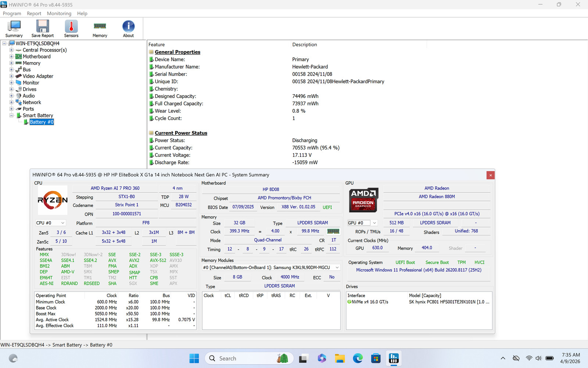Open the Sensors thermometer icon
Image resolution: width=588 pixels, height=368 pixels.
(71, 29)
